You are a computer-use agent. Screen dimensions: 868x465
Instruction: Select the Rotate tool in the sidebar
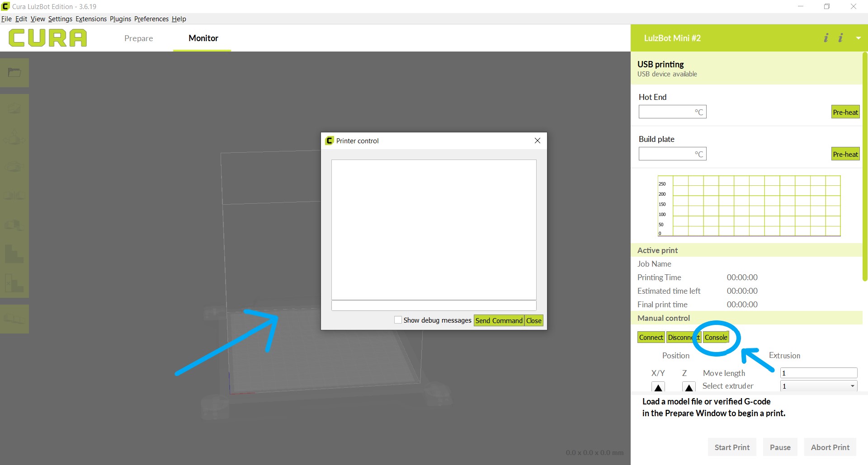point(14,167)
